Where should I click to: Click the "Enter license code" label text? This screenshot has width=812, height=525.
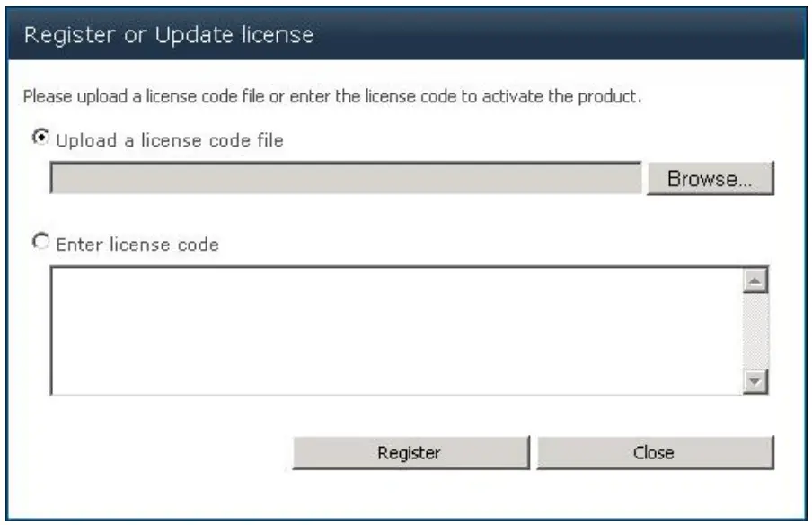coord(137,243)
